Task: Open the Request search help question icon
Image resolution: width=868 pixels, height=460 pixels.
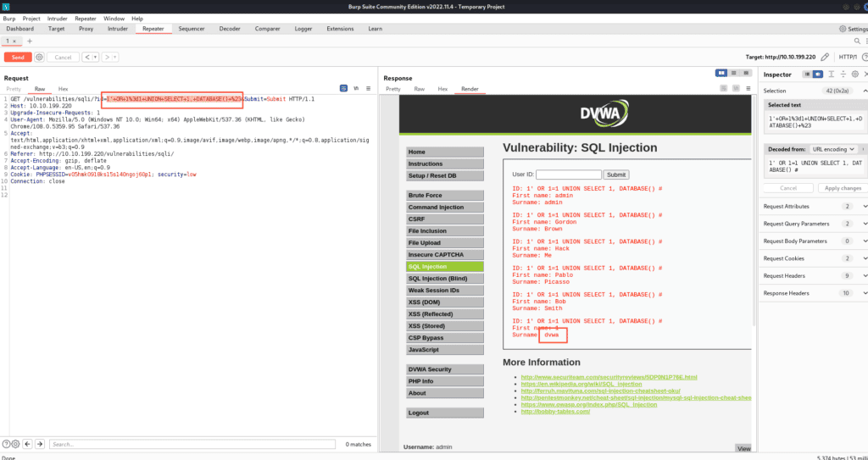Action: [7, 444]
